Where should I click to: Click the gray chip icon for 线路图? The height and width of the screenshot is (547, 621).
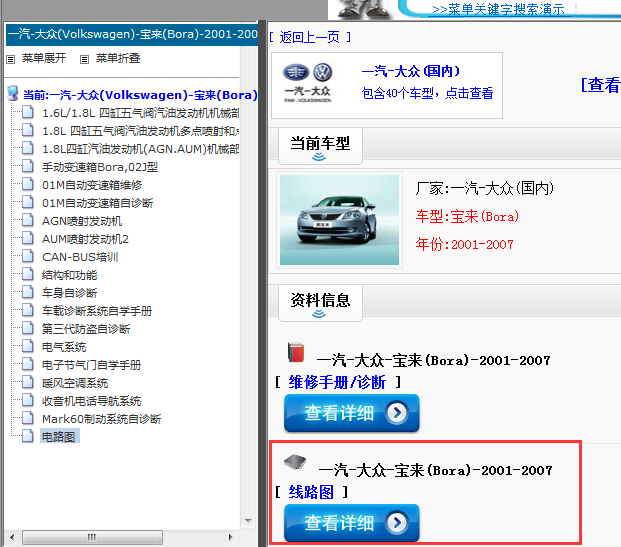(x=295, y=461)
